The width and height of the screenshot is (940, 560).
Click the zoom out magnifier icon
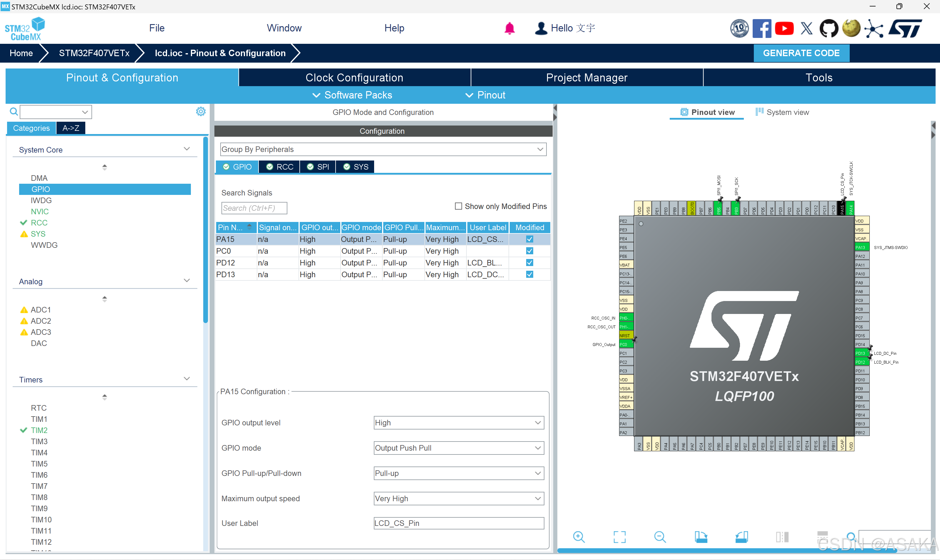660,536
